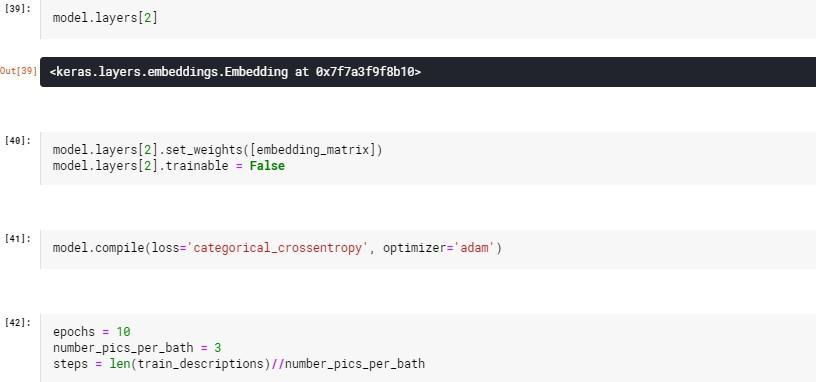816x382 pixels.
Task: Click the steps = len(train_descriptions) line
Action: click(239, 363)
